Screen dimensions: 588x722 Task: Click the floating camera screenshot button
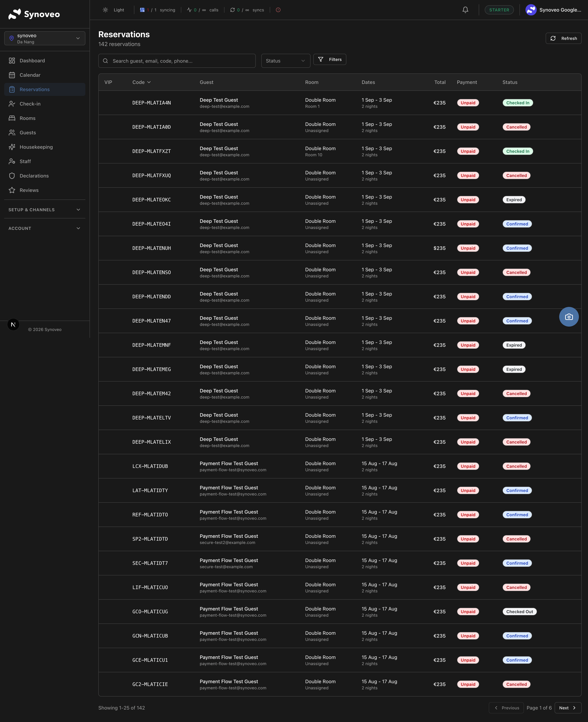(569, 317)
